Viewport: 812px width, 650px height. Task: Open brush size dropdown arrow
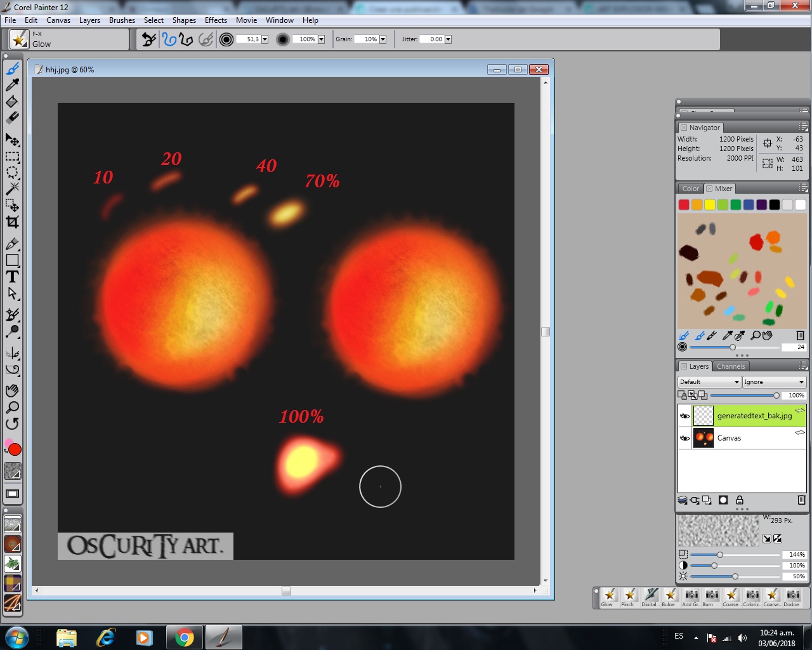click(265, 39)
